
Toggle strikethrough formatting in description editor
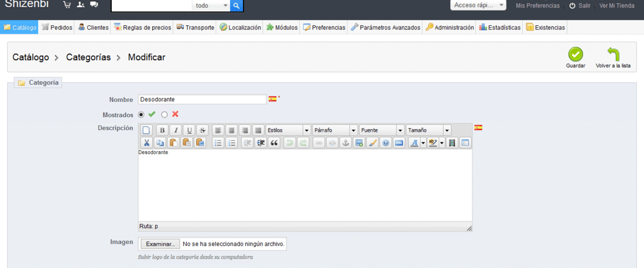coord(202,130)
